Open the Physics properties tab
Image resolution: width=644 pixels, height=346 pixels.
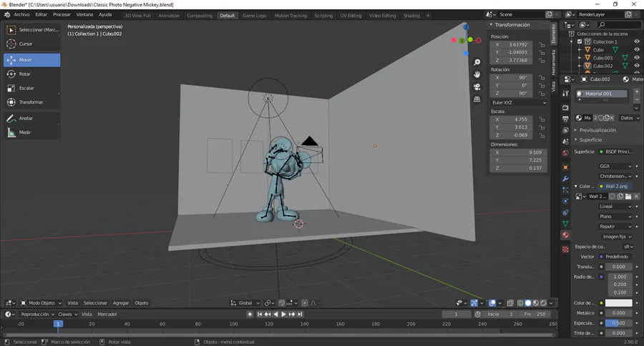coord(565,201)
